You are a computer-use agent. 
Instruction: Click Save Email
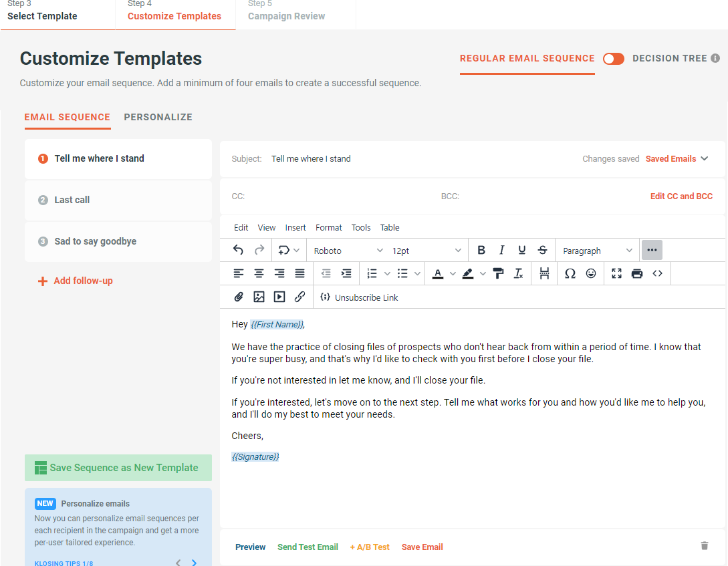point(422,547)
